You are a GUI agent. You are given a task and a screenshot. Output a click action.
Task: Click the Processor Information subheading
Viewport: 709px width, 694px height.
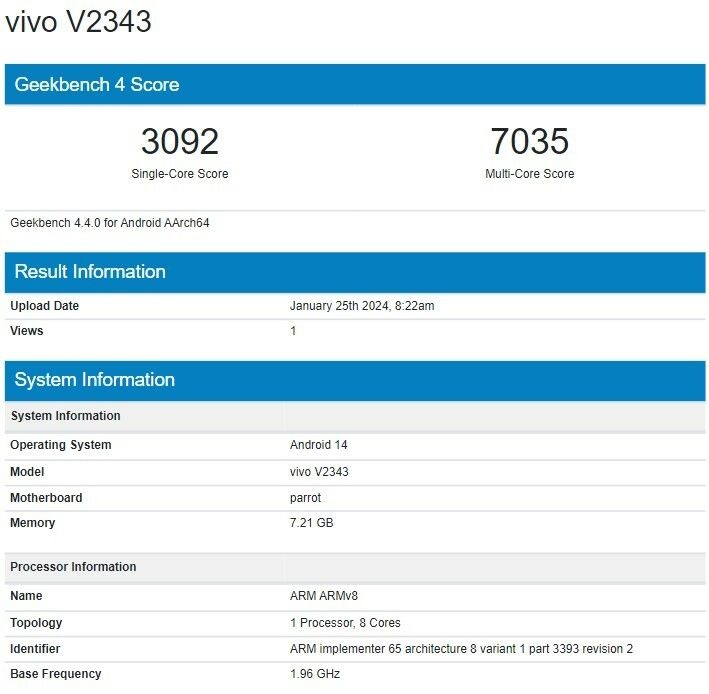[73, 567]
